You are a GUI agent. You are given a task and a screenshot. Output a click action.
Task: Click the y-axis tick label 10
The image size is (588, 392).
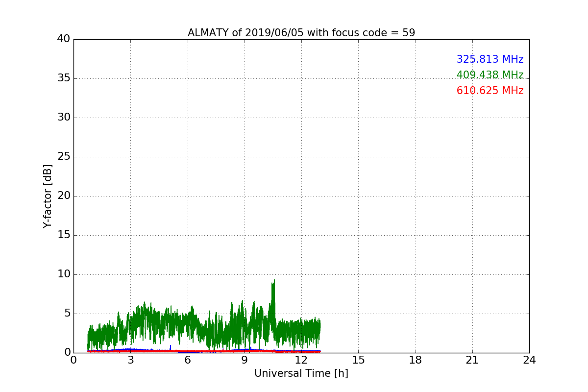tap(64, 274)
